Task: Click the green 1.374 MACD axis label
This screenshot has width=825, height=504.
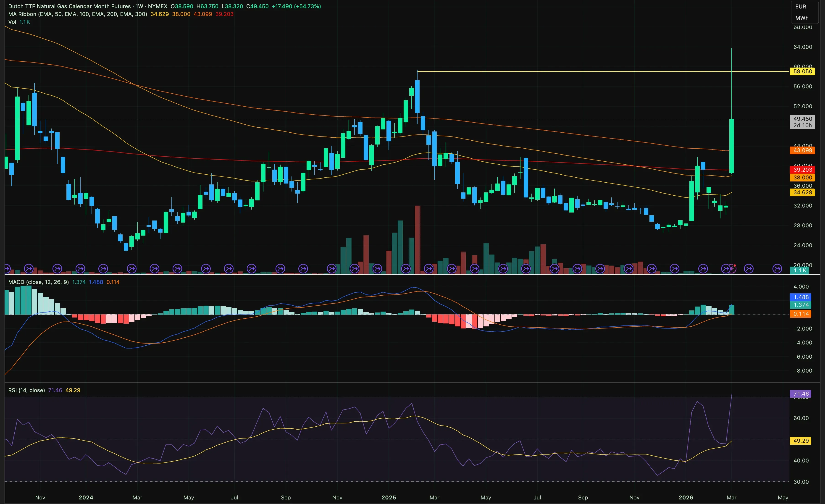Action: click(801, 305)
